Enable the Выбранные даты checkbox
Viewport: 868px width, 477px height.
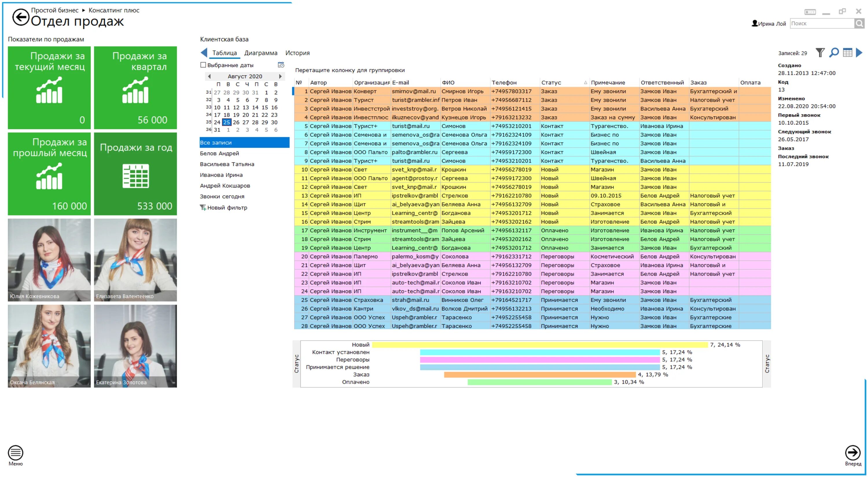pos(203,65)
